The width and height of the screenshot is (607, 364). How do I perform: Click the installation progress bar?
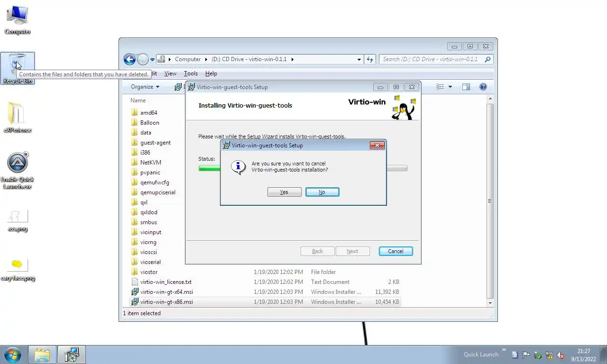[303, 168]
